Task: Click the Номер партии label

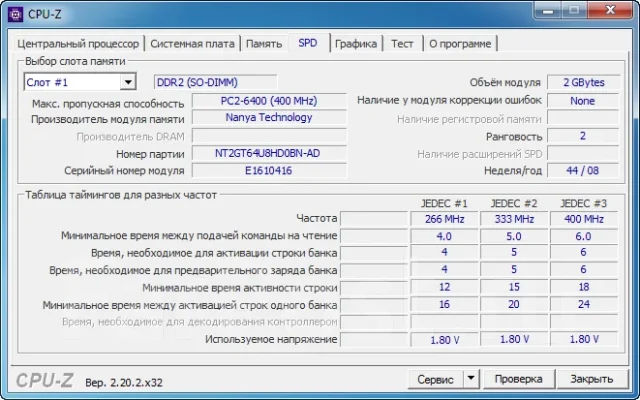Action: 150,154
